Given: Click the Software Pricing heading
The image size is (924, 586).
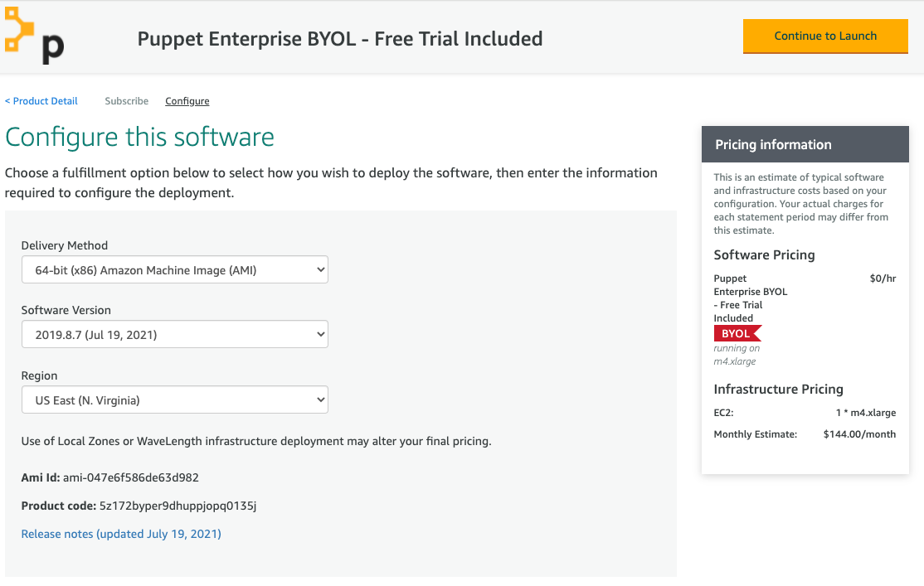Looking at the screenshot, I should pyautogui.click(x=764, y=255).
